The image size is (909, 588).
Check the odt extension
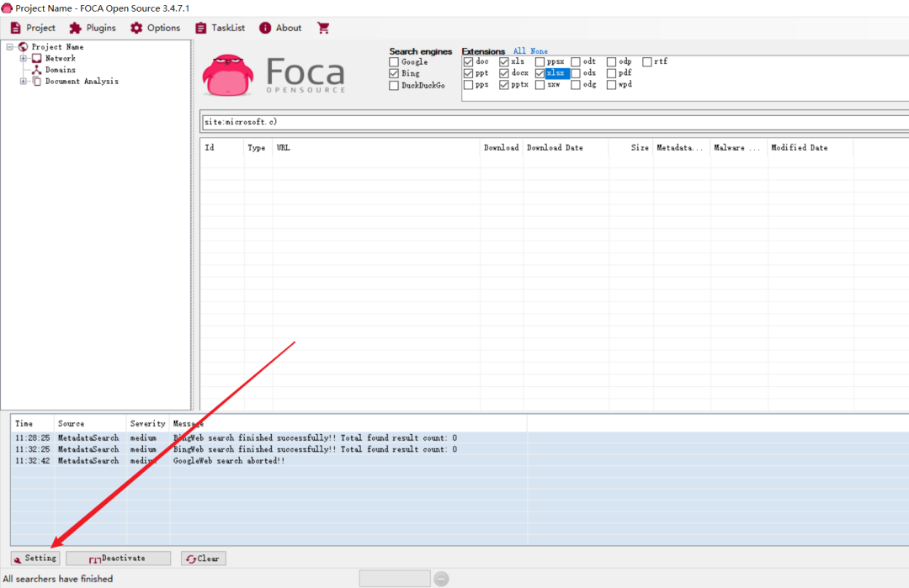576,61
